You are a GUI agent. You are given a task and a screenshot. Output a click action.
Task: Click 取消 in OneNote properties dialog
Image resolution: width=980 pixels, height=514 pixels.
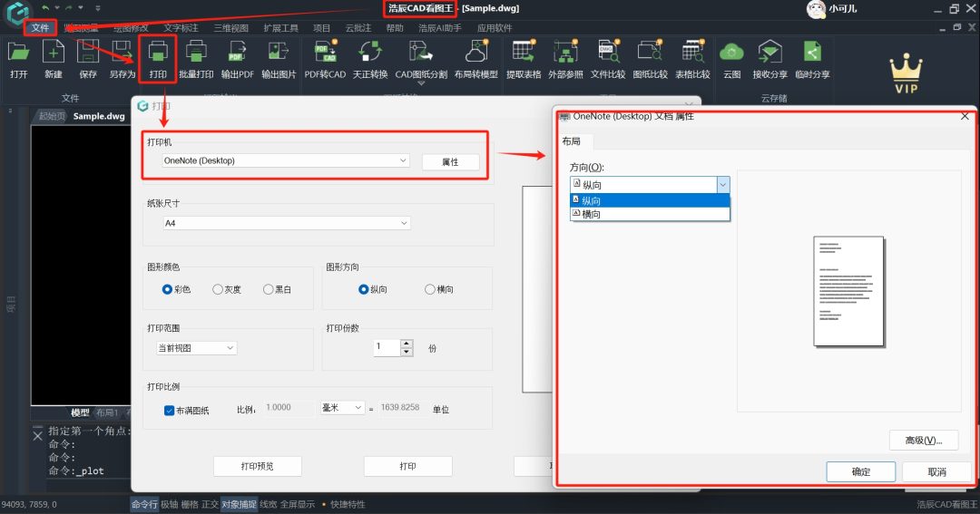point(936,471)
